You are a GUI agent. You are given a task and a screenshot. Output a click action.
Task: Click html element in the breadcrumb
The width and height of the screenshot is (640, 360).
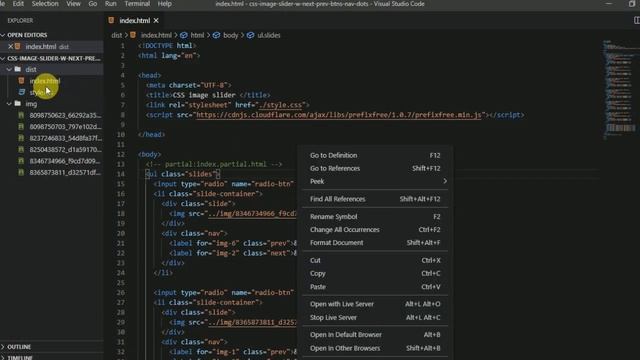tap(197, 35)
